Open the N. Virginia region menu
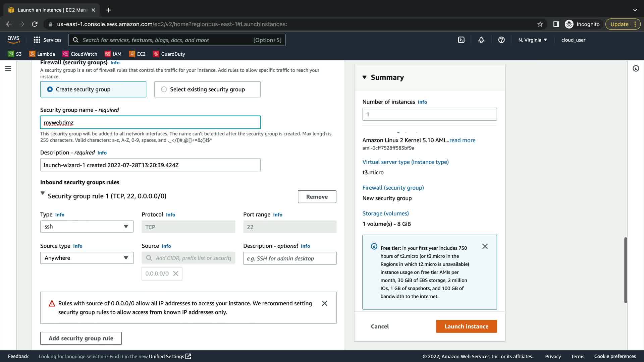Image resolution: width=644 pixels, height=362 pixels. (x=532, y=40)
